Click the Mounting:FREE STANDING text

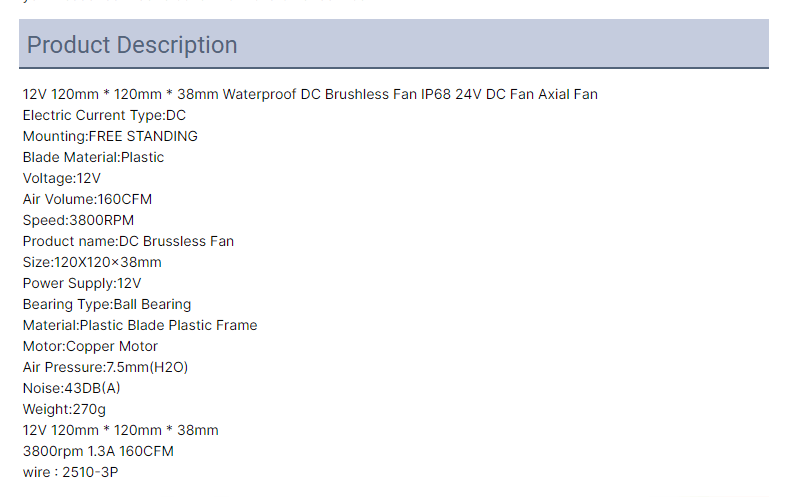pos(110,136)
